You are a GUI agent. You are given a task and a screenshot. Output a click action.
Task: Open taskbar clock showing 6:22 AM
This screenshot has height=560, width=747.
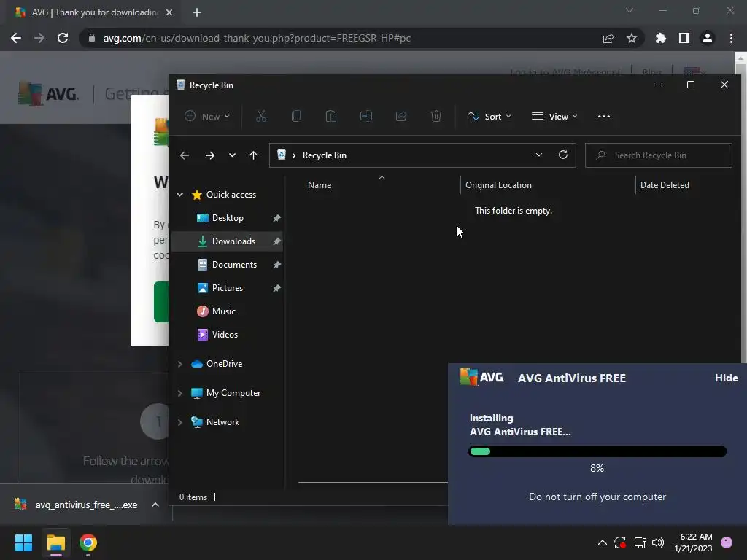693,542
